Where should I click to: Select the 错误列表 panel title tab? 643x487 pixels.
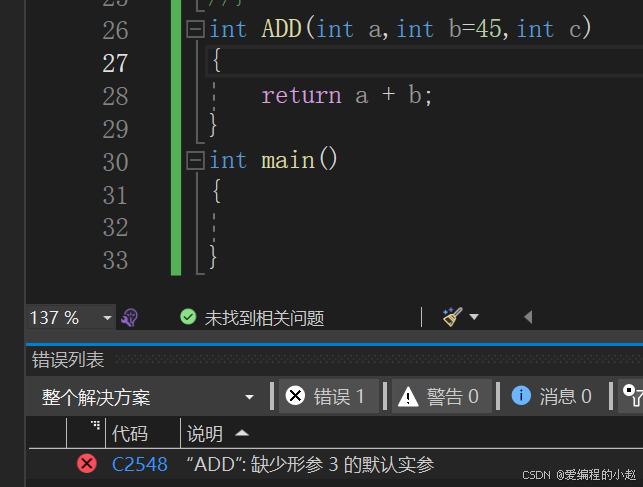click(x=68, y=360)
